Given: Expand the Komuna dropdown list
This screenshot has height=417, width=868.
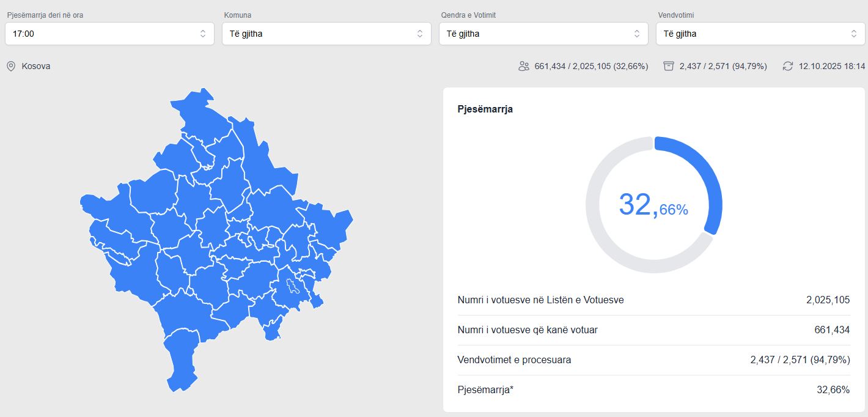Looking at the screenshot, I should click(321, 34).
